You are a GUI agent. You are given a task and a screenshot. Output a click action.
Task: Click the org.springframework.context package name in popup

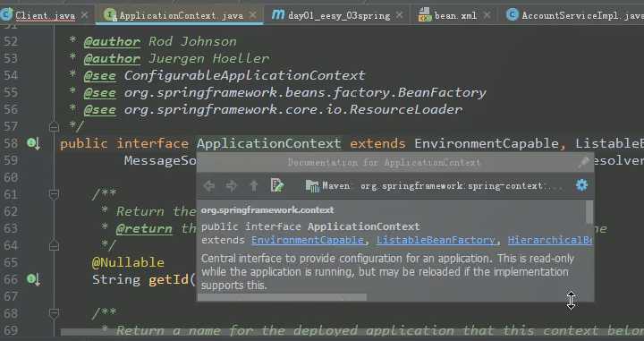coord(267,210)
